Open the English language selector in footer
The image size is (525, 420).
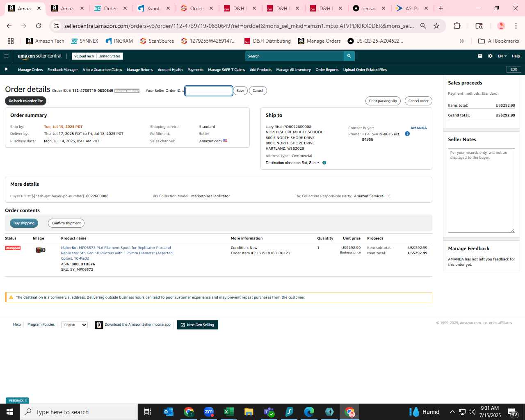tap(74, 325)
